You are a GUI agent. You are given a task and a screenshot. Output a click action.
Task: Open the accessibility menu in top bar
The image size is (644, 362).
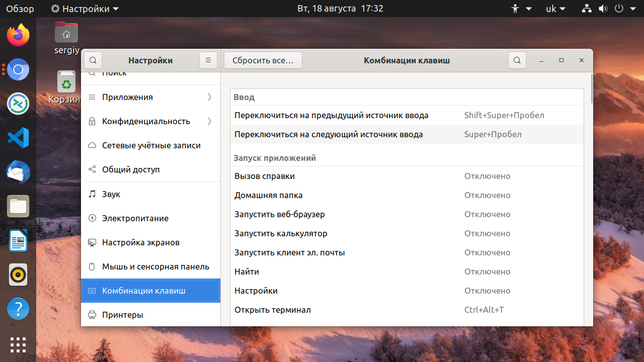coord(522,9)
